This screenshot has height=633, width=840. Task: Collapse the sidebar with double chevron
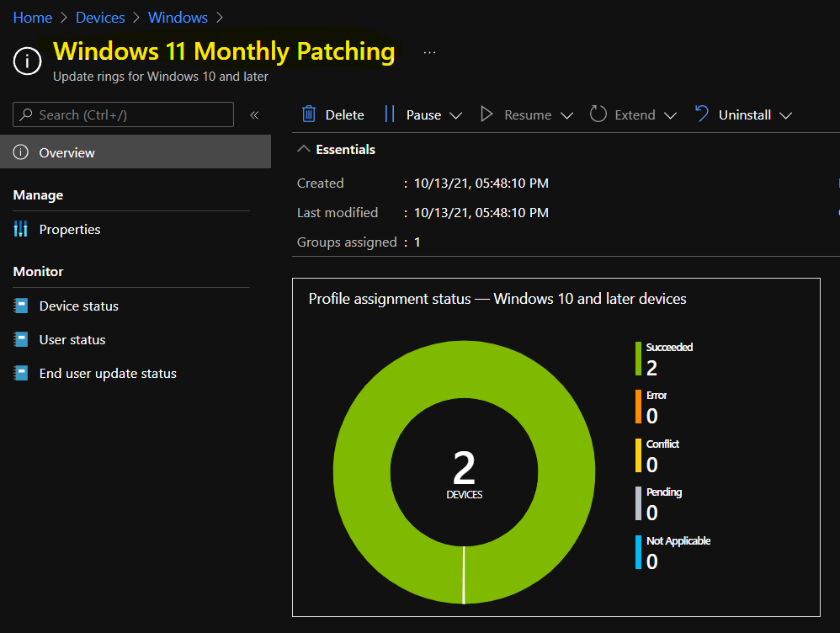point(254,114)
